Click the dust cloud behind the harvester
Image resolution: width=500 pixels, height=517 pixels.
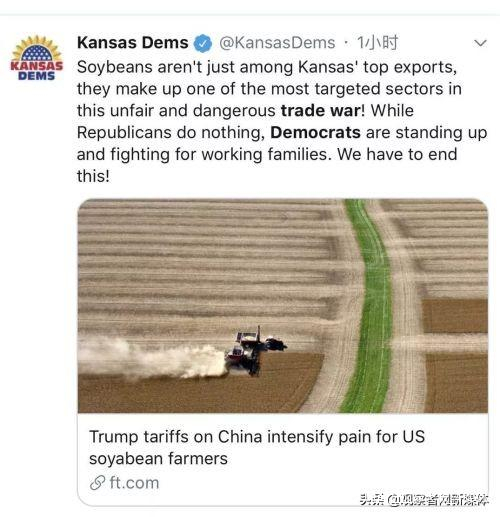[x=152, y=360]
